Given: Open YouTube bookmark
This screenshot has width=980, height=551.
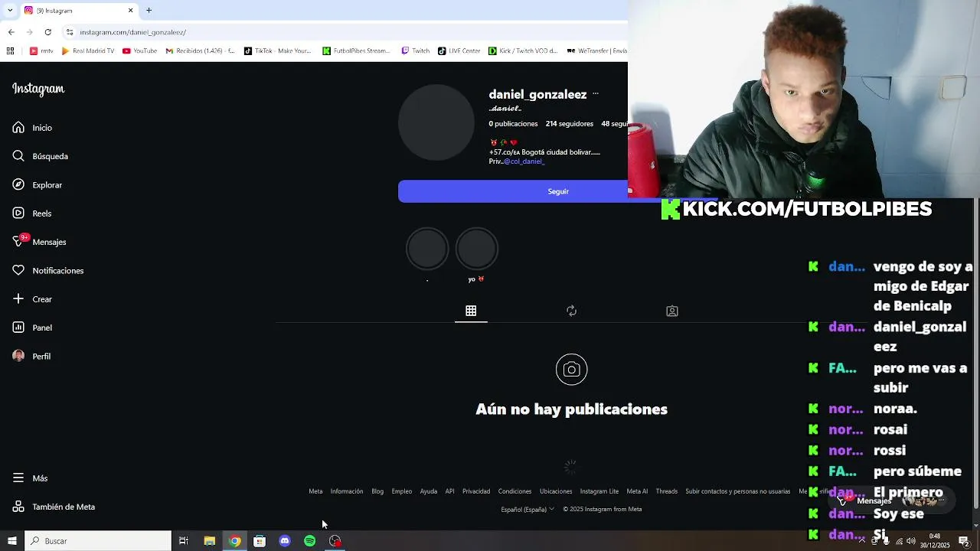Looking at the screenshot, I should [x=139, y=51].
